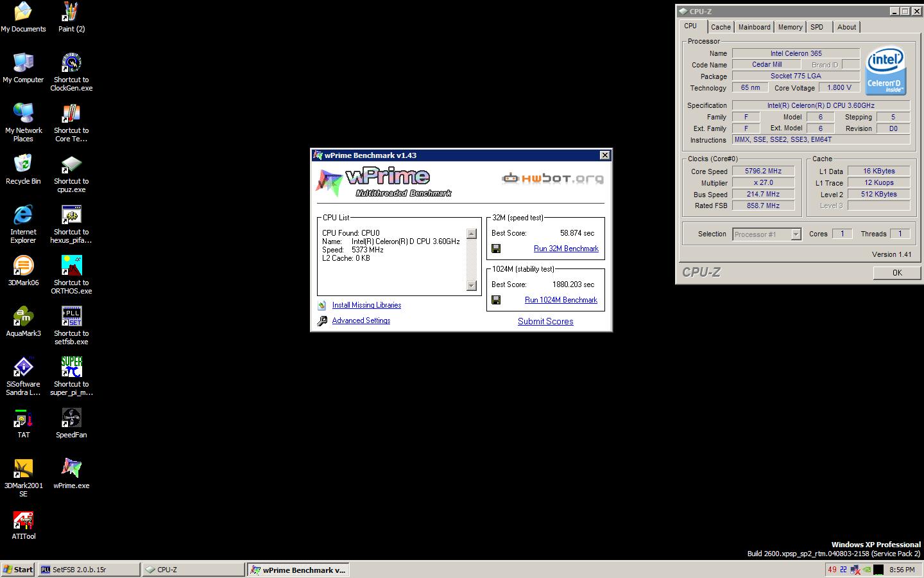Screen dimensions: 924x578
Task: Open My Documents desktop icon
Action: 23,17
